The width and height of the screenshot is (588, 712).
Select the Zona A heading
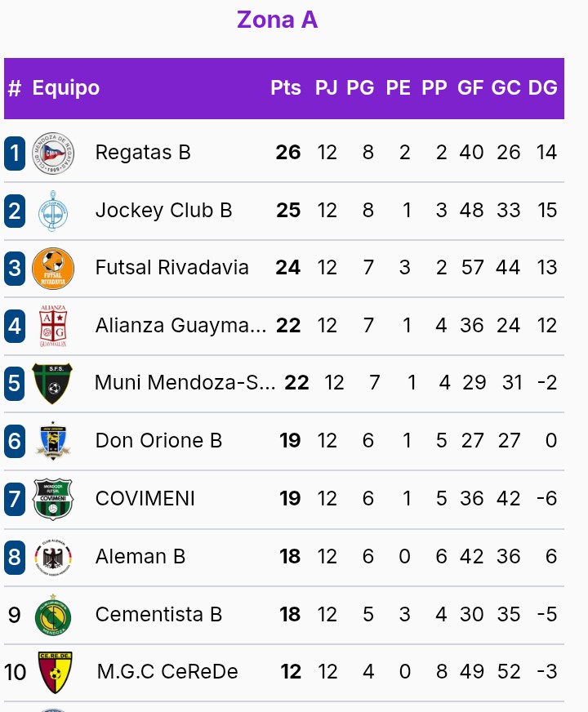(277, 20)
